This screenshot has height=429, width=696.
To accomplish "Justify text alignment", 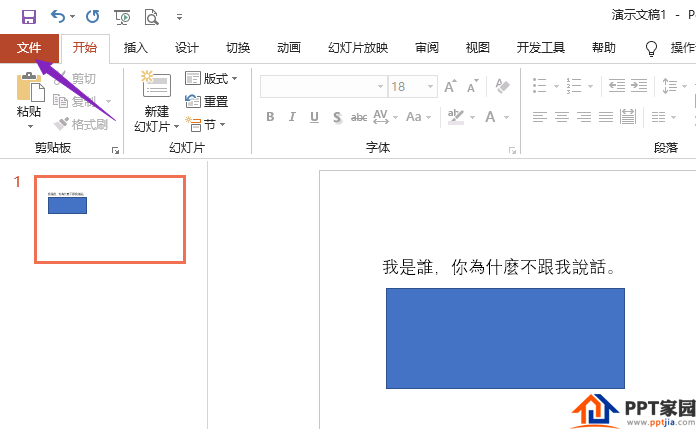I will (x=606, y=117).
